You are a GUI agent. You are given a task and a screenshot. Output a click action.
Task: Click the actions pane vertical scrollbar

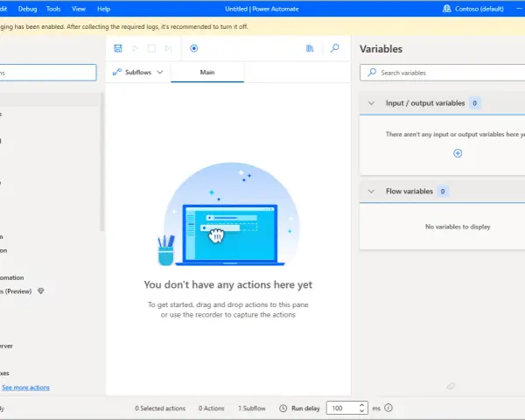(101, 162)
